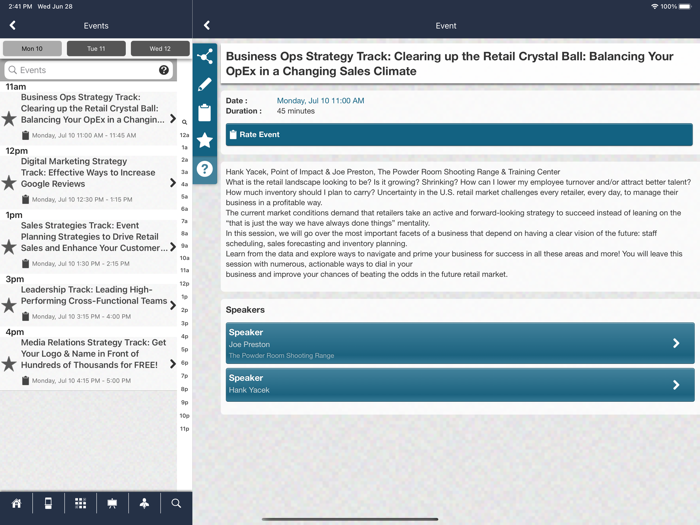The height and width of the screenshot is (525, 700).
Task: Favorite the Leadership Track event
Action: 9,305
